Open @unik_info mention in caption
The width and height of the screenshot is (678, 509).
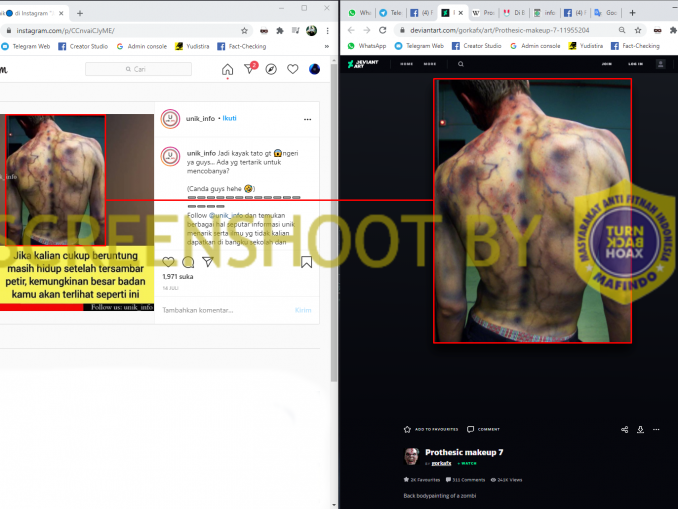[x=226, y=215]
